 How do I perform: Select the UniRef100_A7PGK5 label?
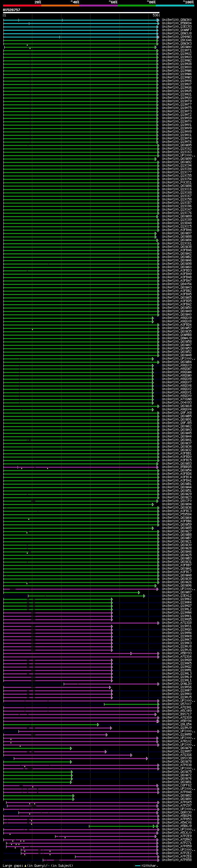[177, 802]
